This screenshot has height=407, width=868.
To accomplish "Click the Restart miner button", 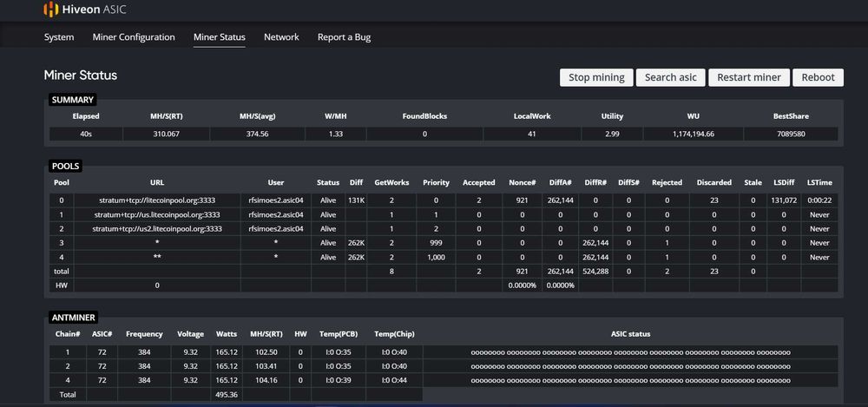I will [749, 77].
